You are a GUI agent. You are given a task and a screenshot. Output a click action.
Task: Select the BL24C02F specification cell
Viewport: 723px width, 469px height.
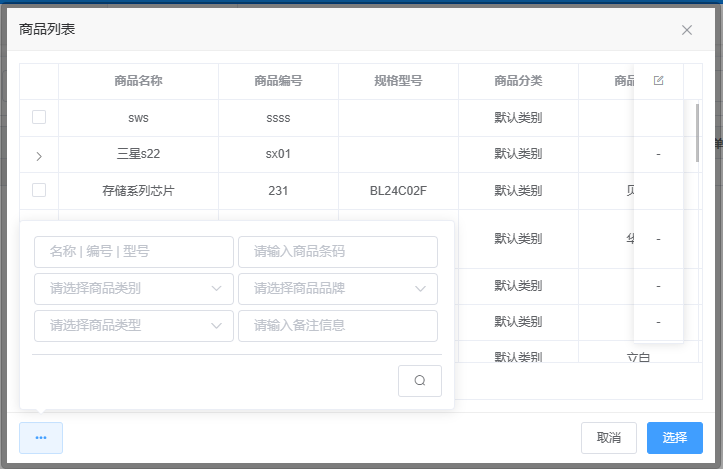tap(398, 190)
